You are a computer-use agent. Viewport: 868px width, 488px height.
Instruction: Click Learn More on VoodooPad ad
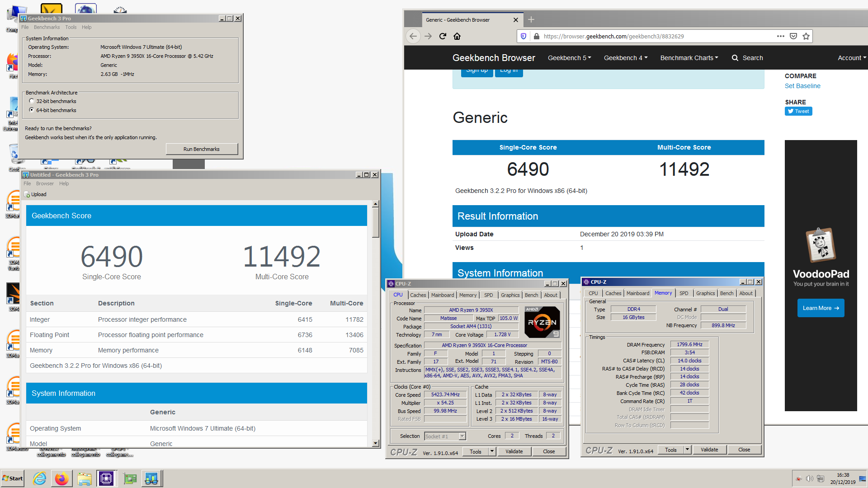click(821, 308)
